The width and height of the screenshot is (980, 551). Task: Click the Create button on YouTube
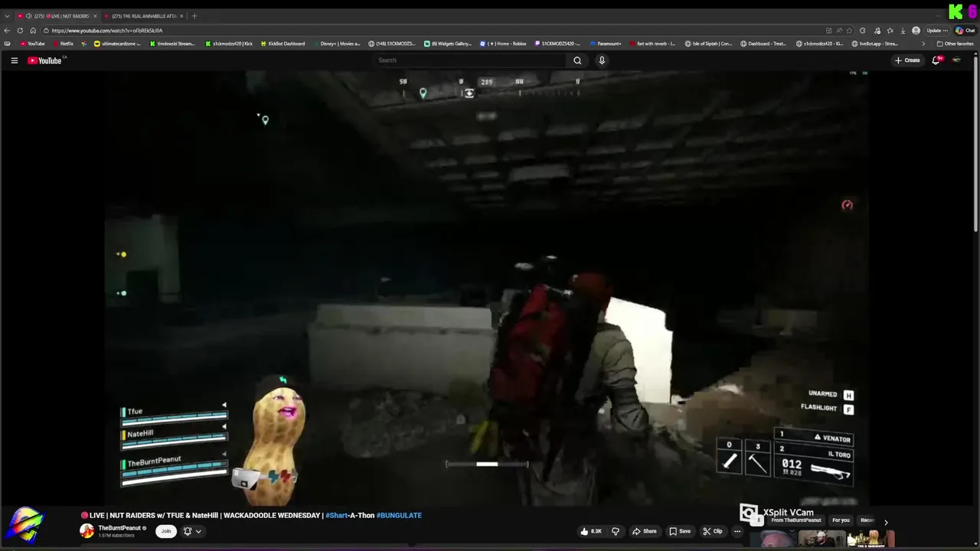coord(907,60)
